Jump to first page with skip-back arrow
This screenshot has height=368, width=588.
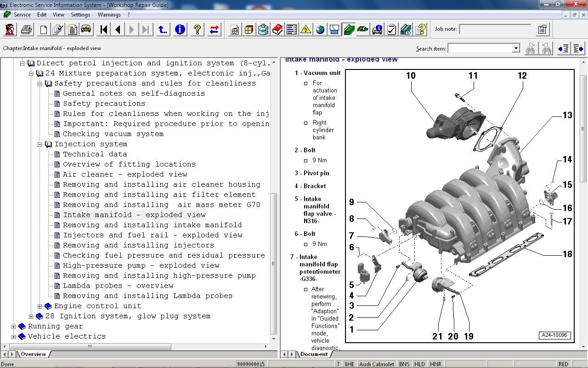(104, 30)
